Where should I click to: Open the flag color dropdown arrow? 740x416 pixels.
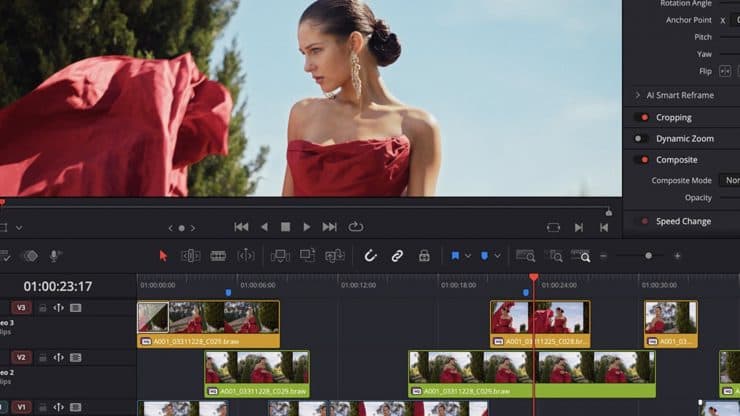pos(468,256)
